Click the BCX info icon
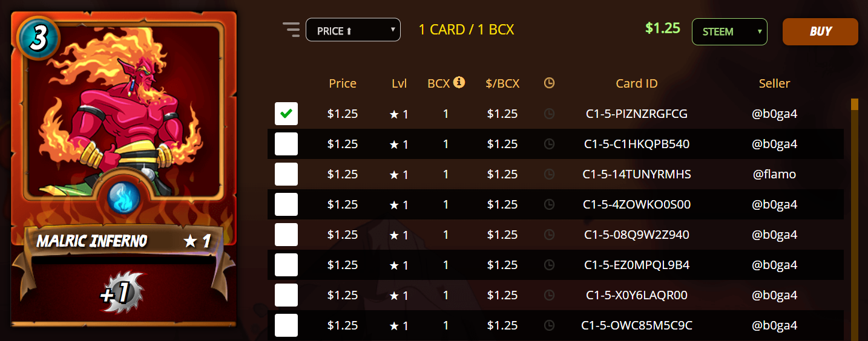868x341 pixels. (x=459, y=82)
